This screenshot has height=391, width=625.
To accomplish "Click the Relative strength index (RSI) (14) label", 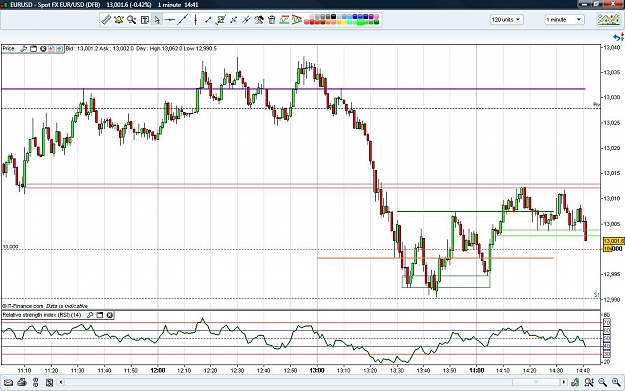I will coord(42,315).
